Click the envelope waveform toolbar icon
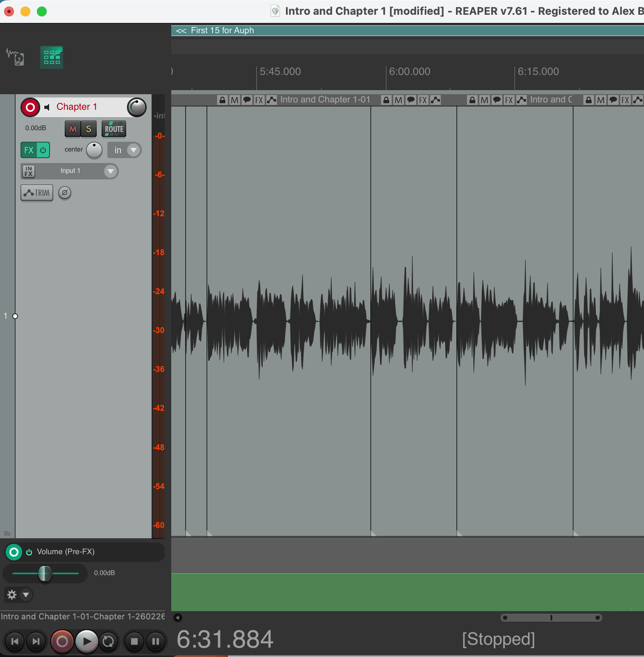The height and width of the screenshot is (657, 644). pos(15,57)
